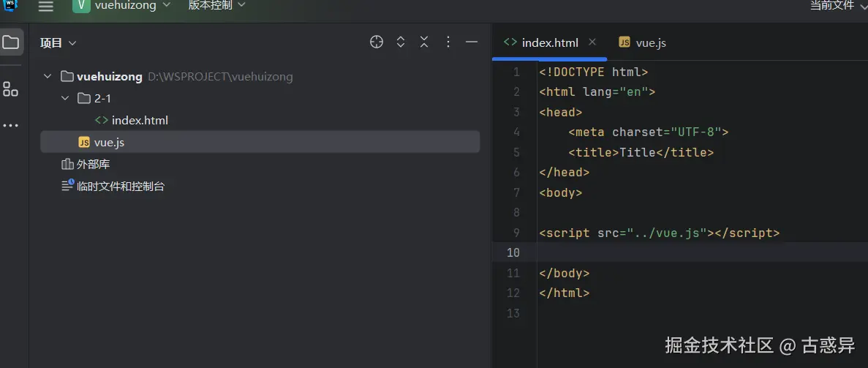The image size is (868, 368).
Task: Open project panel options (three dots)
Action: coord(448,42)
